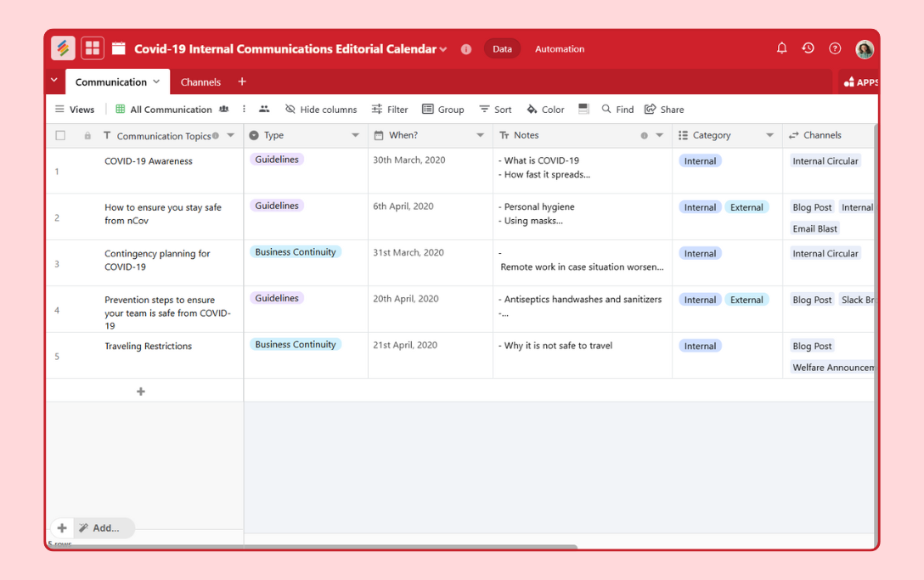The width and height of the screenshot is (924, 580).
Task: Open the Sort option
Action: pyautogui.click(x=495, y=109)
